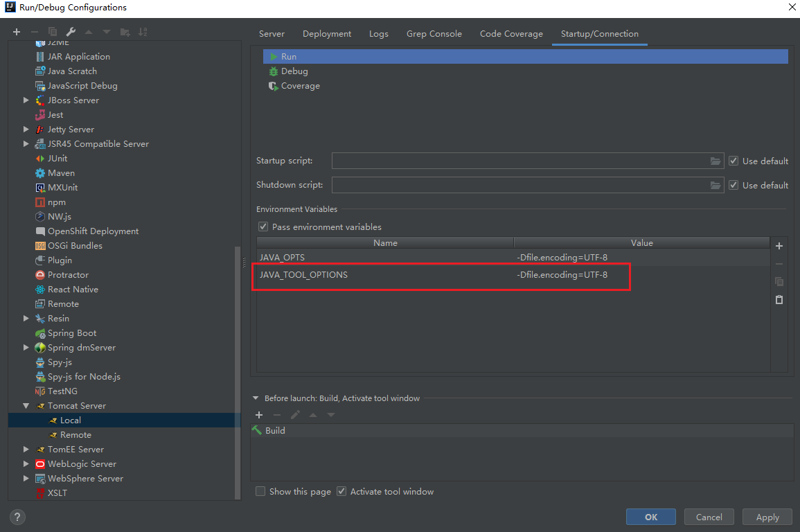Expand JSR45 Compatible Server node

(26, 144)
